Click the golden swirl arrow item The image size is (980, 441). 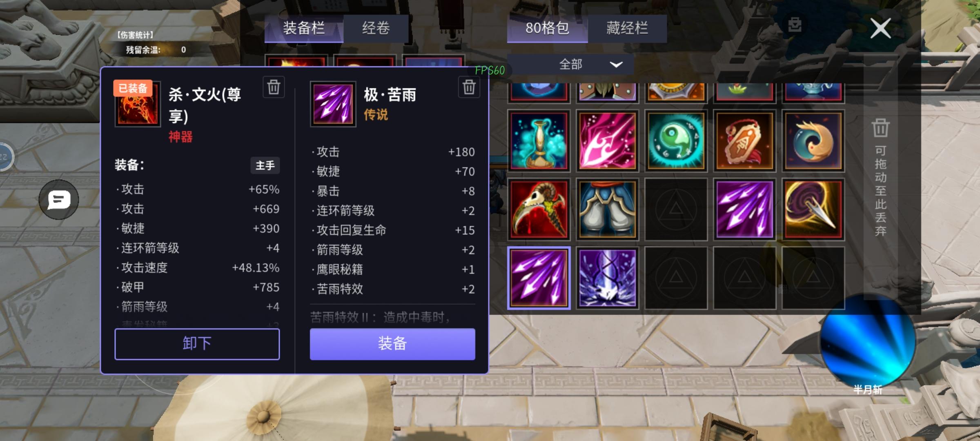pos(813,209)
